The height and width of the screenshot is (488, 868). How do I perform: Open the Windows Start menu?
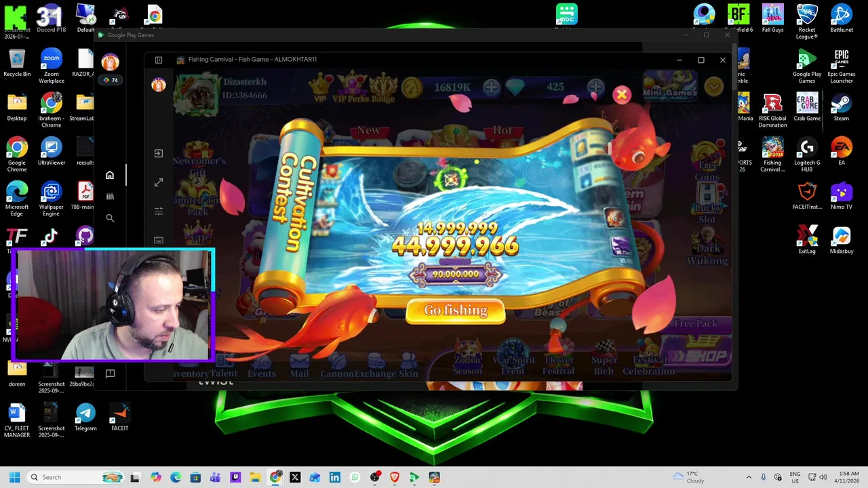click(15, 477)
